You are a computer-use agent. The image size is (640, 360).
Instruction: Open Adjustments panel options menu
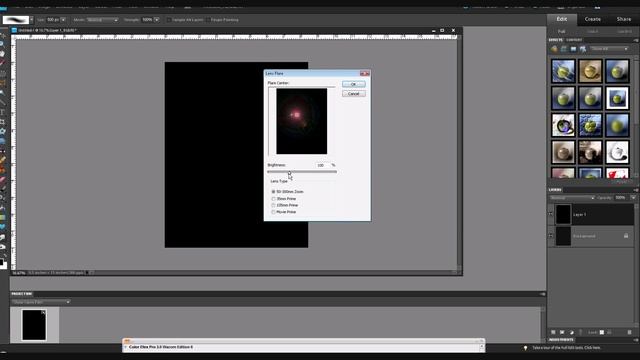point(636,340)
